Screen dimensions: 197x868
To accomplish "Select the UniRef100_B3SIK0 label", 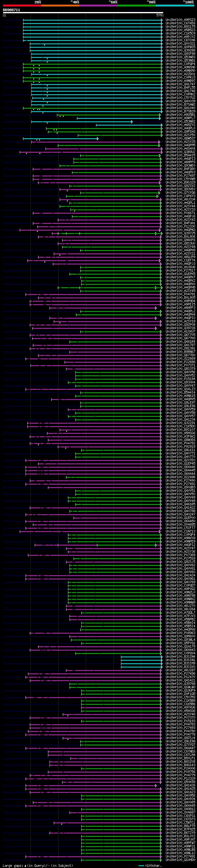I will click(180, 667).
